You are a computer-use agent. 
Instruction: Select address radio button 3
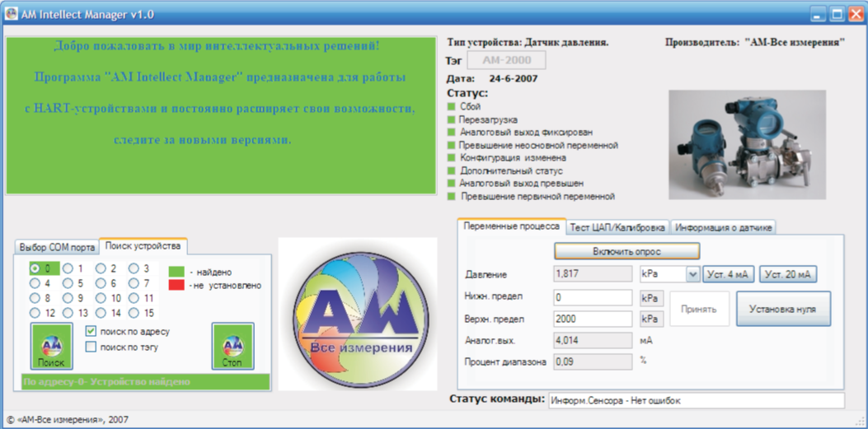134,268
